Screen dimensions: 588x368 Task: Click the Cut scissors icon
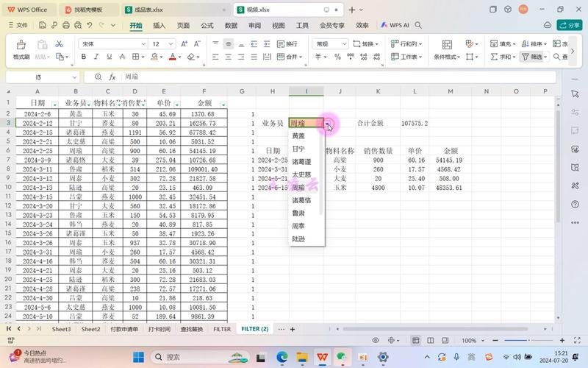click(59, 43)
